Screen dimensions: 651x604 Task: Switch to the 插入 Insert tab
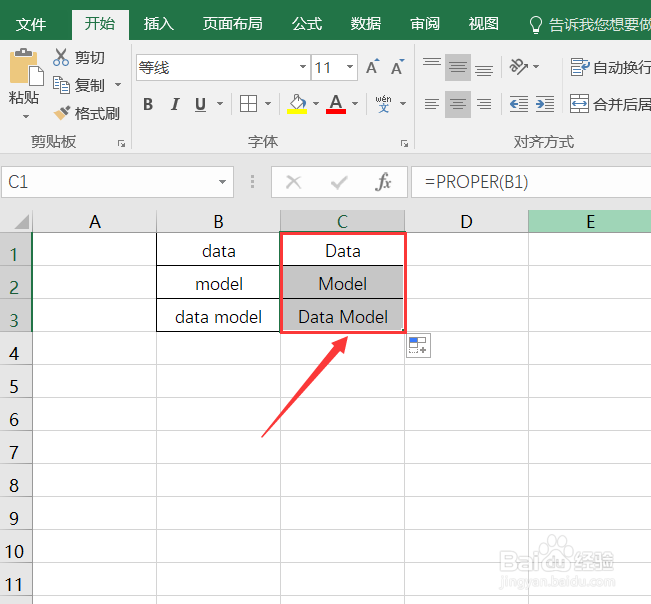pos(159,24)
